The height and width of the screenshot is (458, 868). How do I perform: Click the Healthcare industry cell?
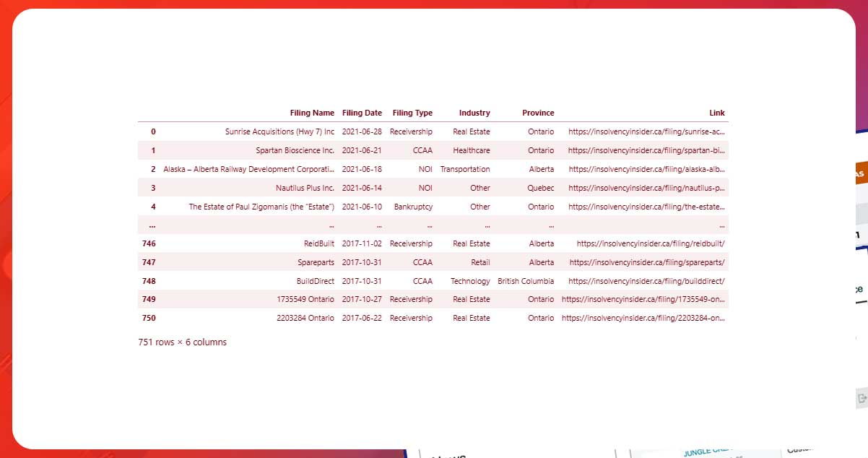click(472, 150)
